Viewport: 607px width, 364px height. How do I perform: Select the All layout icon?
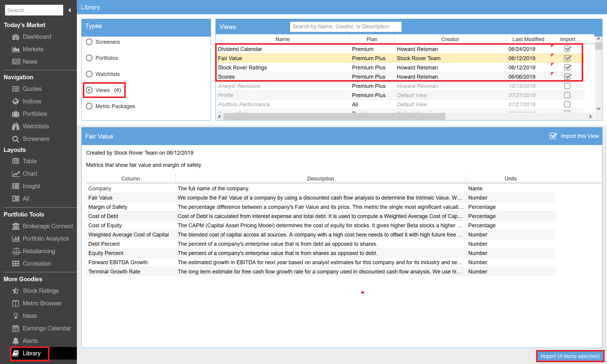(x=15, y=199)
